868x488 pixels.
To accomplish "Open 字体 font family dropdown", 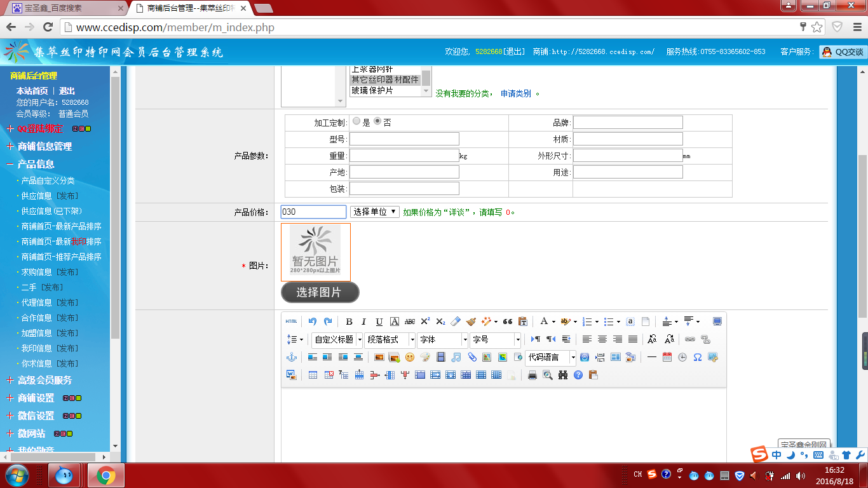I will click(442, 339).
